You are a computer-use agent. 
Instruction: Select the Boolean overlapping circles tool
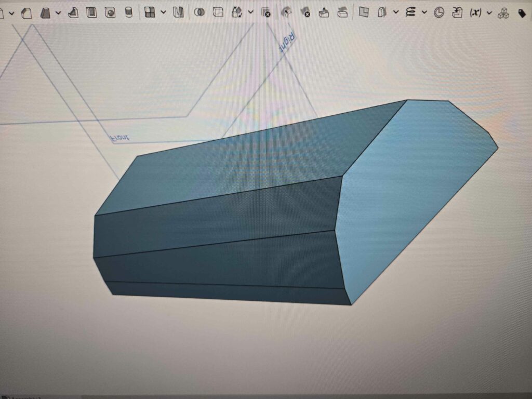(x=198, y=13)
